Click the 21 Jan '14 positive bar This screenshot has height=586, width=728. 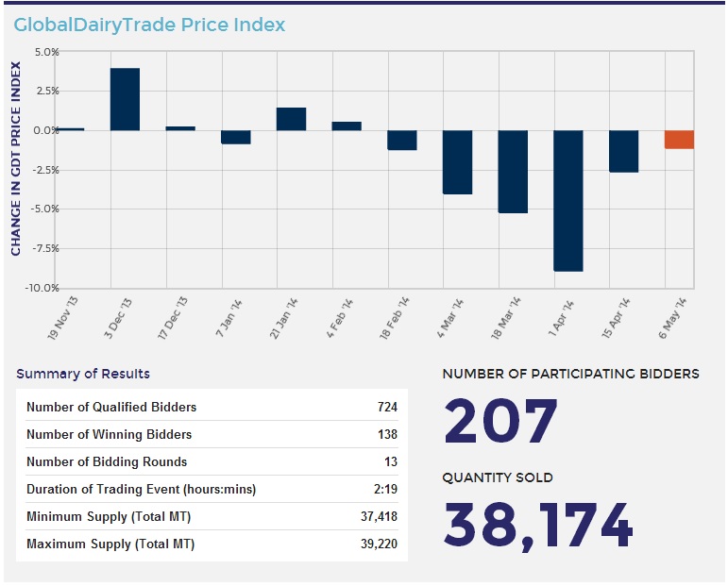(x=291, y=119)
